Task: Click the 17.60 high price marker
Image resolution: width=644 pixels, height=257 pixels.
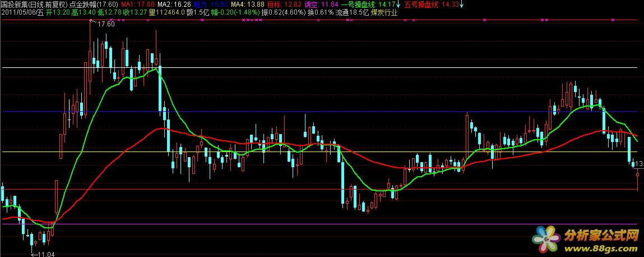Action: 105,24
